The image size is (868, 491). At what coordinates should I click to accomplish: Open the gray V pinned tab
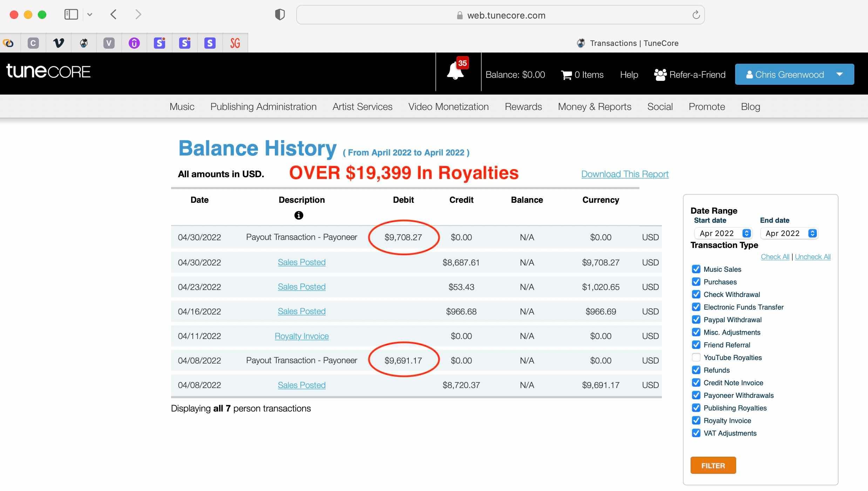point(109,43)
